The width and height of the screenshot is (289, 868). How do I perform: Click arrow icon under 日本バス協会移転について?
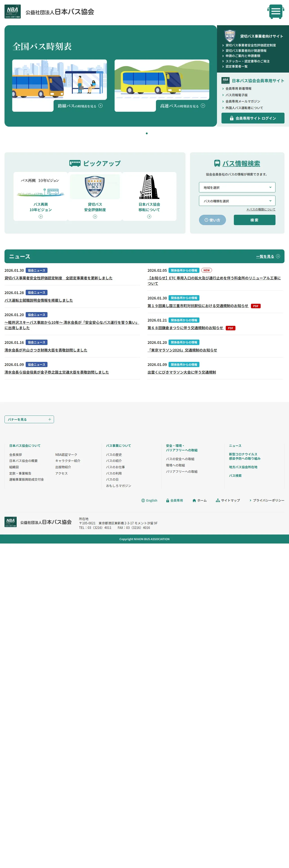coord(149,217)
